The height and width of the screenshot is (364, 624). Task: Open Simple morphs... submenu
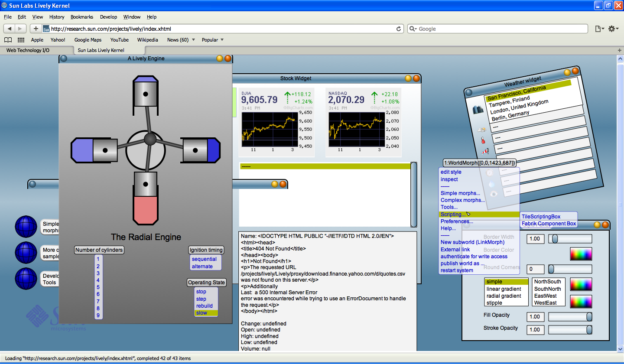460,193
